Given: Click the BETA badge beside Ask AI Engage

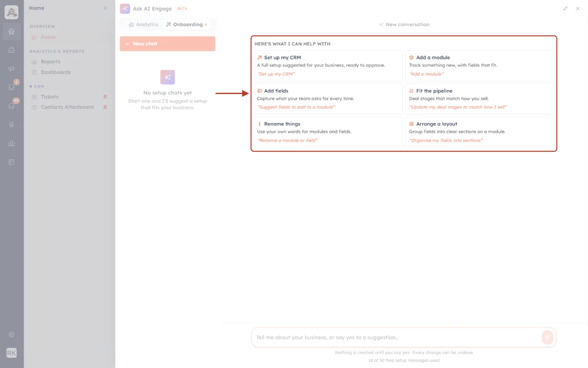Looking at the screenshot, I should (182, 9).
